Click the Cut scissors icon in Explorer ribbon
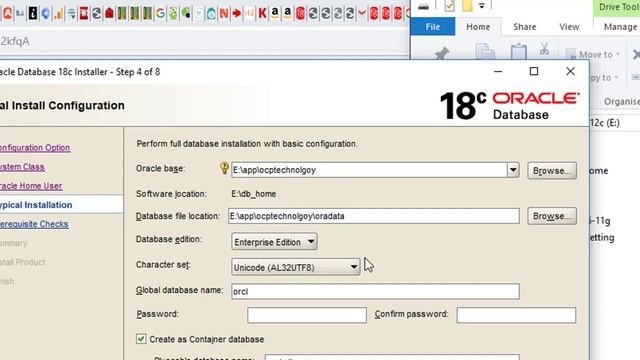The width and height of the screenshot is (640, 360). tap(544, 48)
